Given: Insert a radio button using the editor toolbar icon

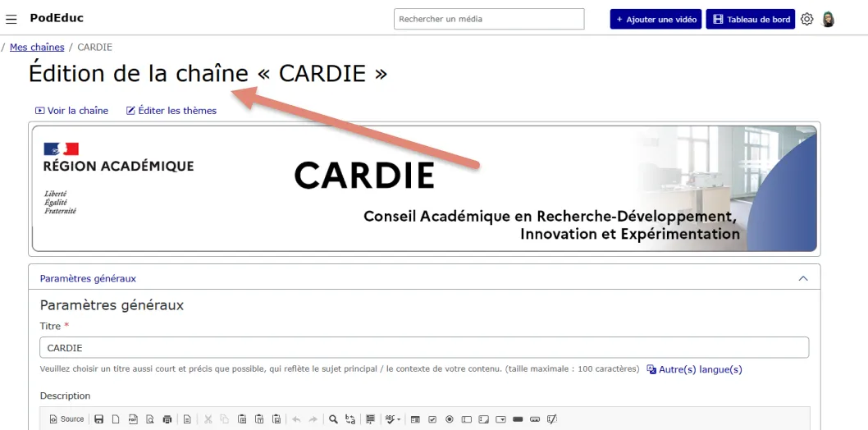Looking at the screenshot, I should coord(450,419).
